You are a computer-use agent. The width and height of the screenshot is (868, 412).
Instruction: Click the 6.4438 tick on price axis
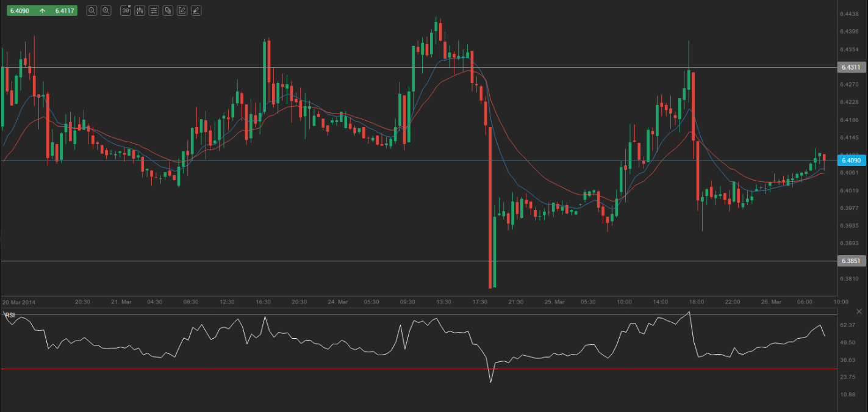(850, 14)
